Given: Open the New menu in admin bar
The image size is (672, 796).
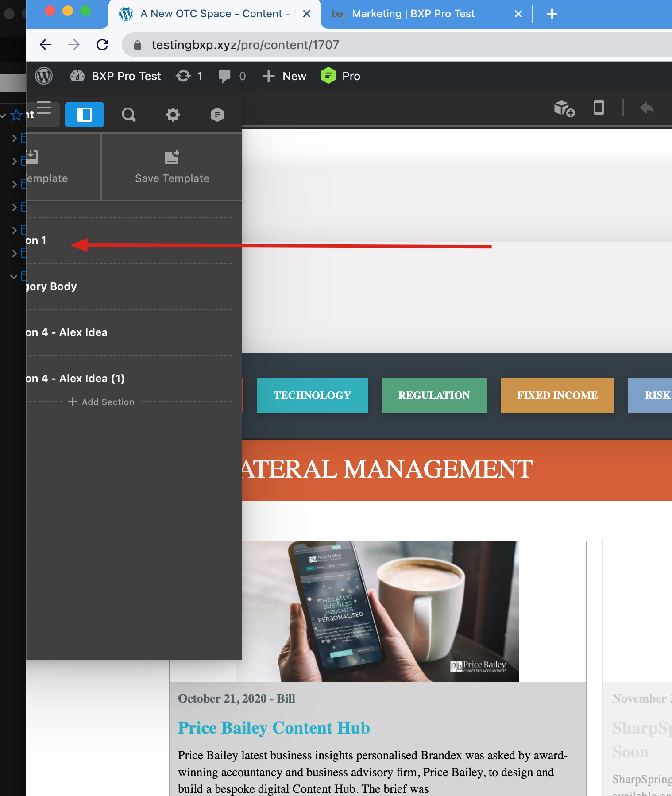Looking at the screenshot, I should click(x=285, y=76).
